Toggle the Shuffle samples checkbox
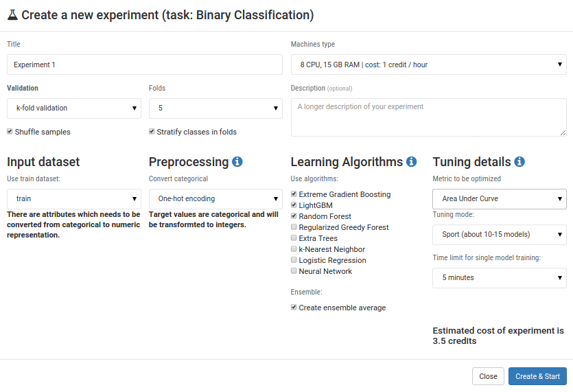 10,132
